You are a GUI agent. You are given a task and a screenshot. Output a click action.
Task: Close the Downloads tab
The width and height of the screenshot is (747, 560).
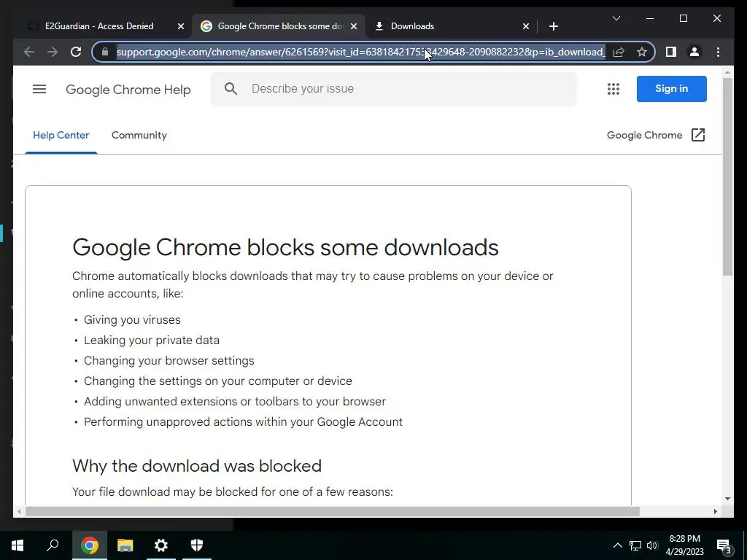coord(525,26)
